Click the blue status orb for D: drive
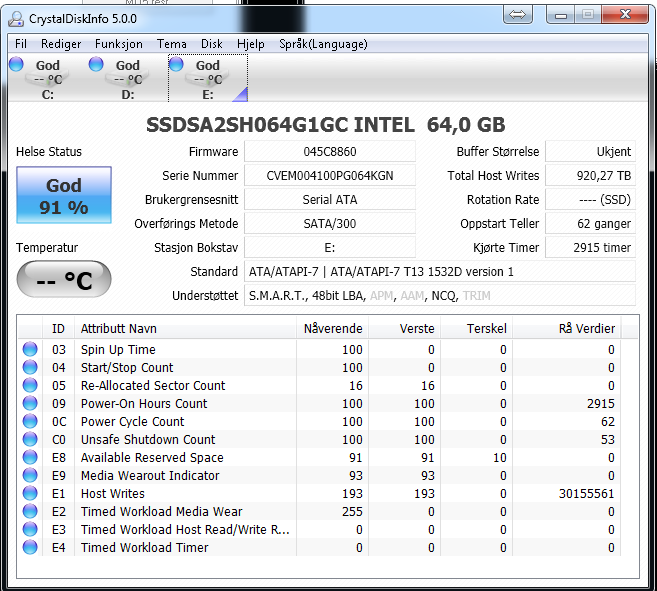 tap(96, 64)
